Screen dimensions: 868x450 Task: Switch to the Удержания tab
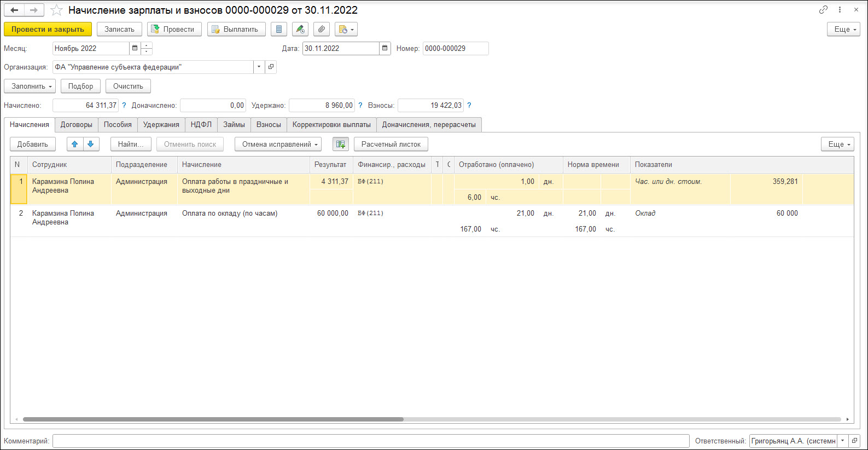[x=161, y=125]
